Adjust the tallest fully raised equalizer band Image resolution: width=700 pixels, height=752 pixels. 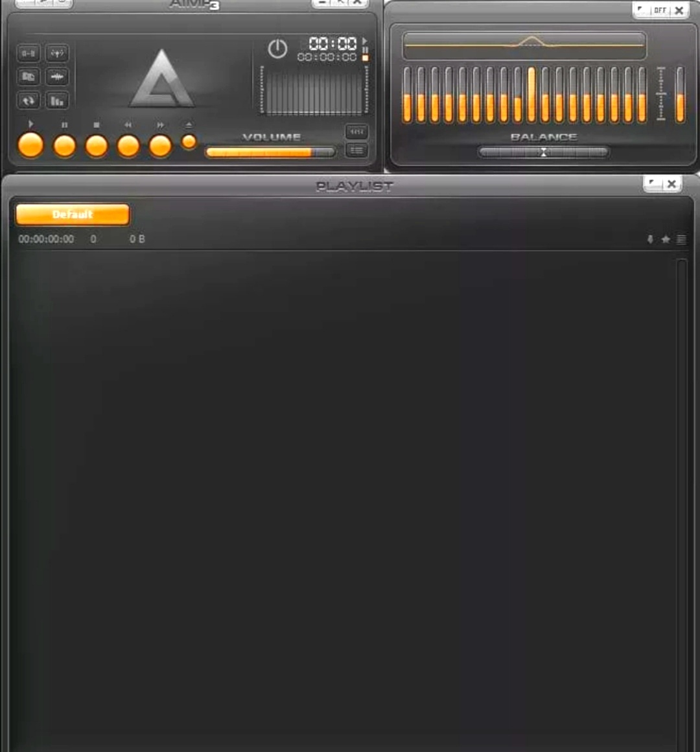pos(531,95)
